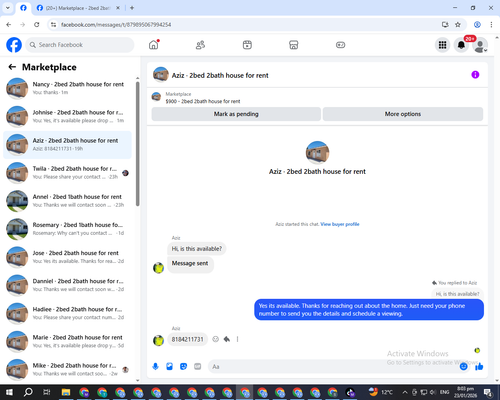Click More options button
Image resolution: width=500 pixels, height=400 pixels.
[x=403, y=114]
